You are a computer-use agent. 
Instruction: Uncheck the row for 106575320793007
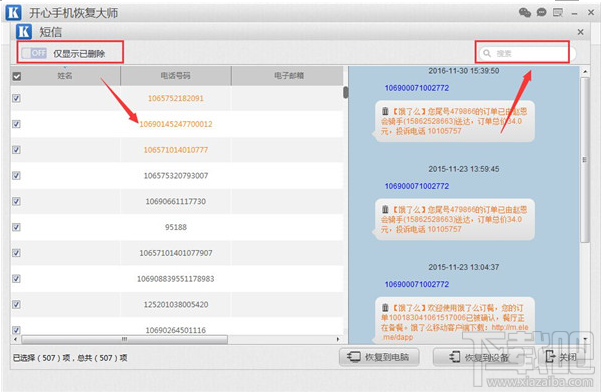tap(16, 175)
